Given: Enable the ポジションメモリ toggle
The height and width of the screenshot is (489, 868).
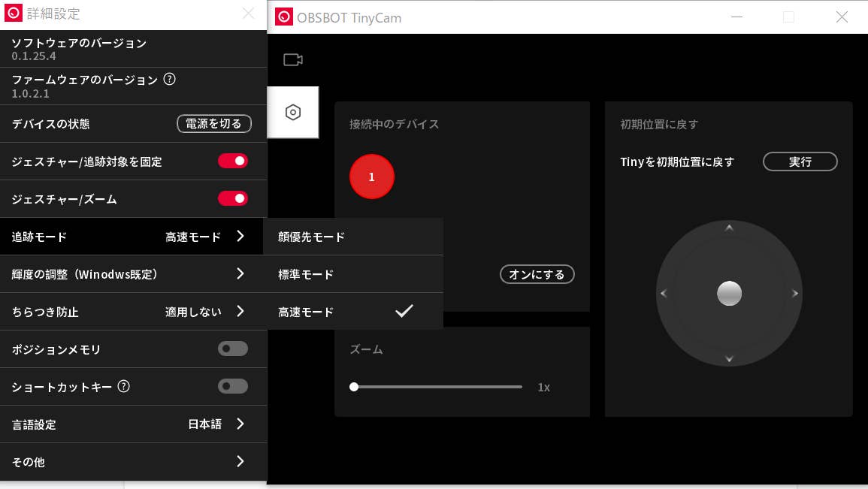Looking at the screenshot, I should [232, 349].
